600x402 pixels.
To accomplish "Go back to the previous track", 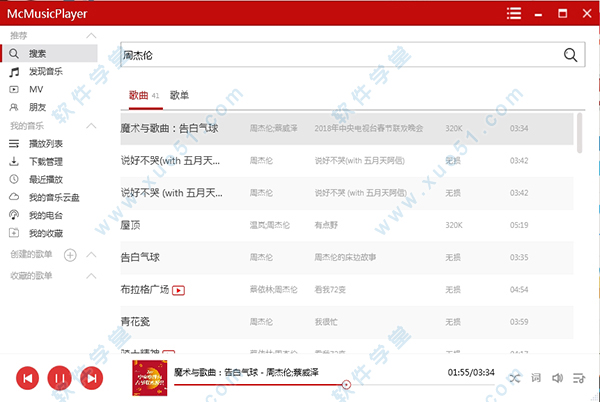I will click(28, 378).
